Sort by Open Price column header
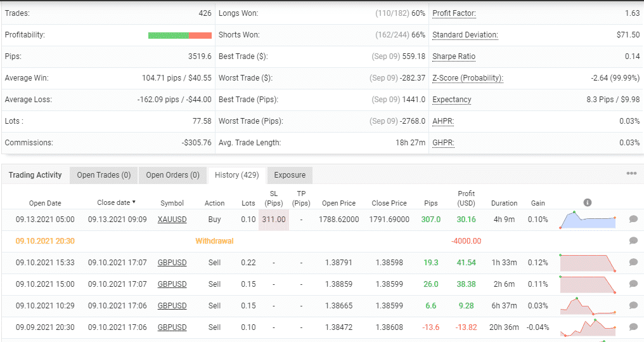The height and width of the screenshot is (342, 644). coord(339,203)
